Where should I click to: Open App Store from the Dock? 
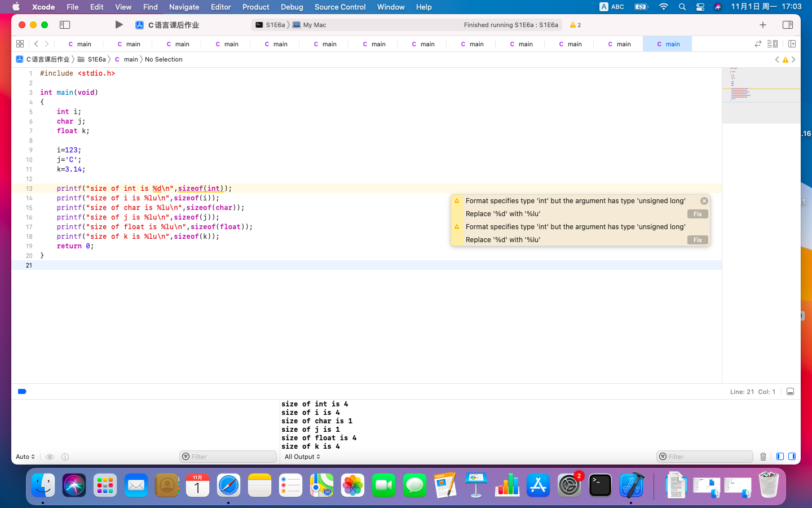tap(538, 485)
